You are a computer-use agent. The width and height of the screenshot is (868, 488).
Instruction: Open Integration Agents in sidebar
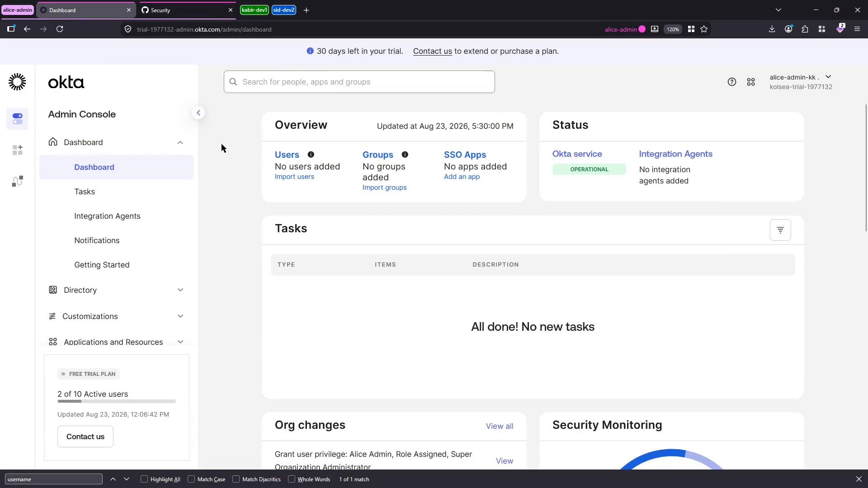click(107, 216)
